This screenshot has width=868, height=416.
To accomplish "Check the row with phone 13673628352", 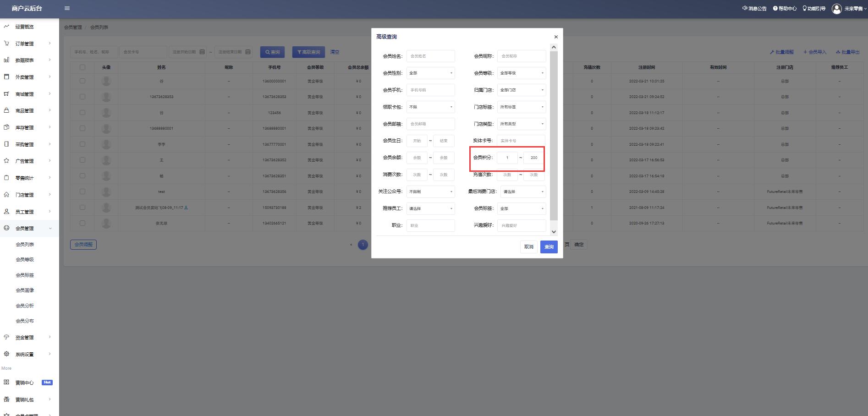I will click(x=82, y=160).
